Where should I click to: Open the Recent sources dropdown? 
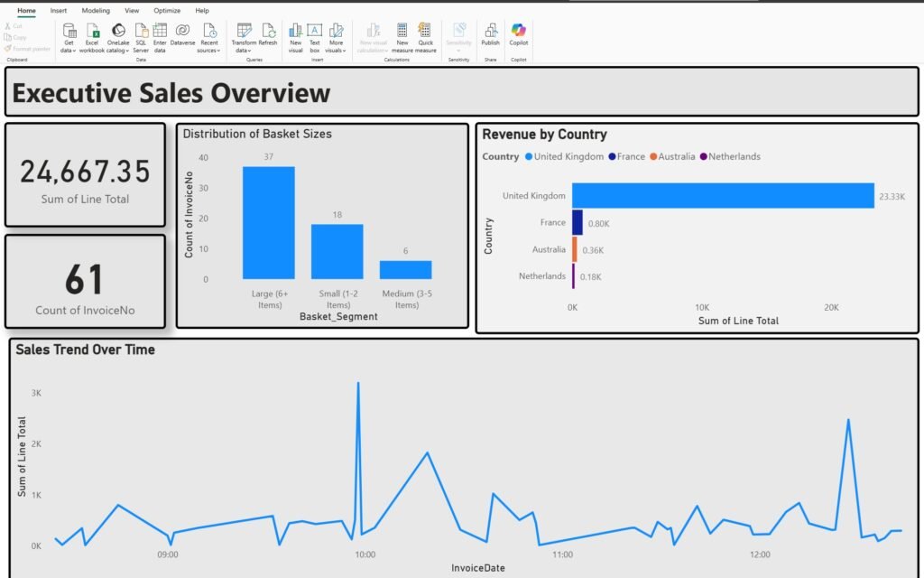(x=208, y=51)
